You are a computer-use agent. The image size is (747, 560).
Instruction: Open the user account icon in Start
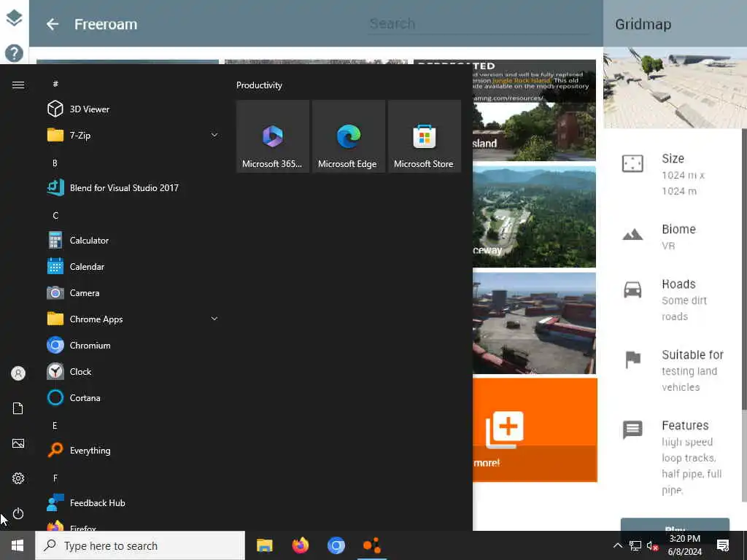(x=18, y=373)
